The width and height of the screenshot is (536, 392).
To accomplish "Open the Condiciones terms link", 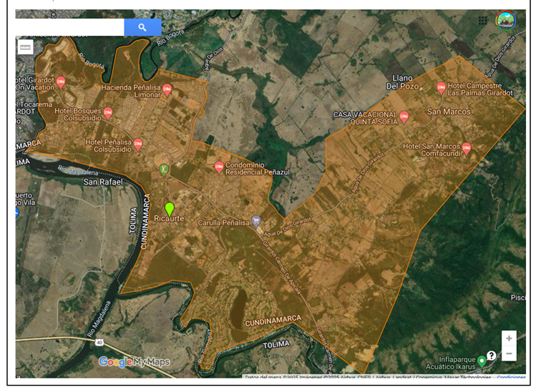I will tap(511, 377).
